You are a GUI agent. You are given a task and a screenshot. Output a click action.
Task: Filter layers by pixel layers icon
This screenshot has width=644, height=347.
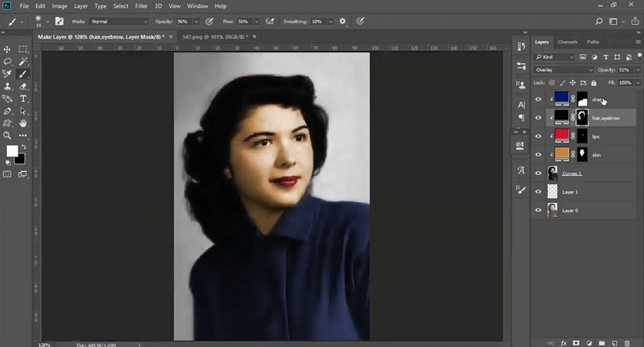click(x=583, y=57)
